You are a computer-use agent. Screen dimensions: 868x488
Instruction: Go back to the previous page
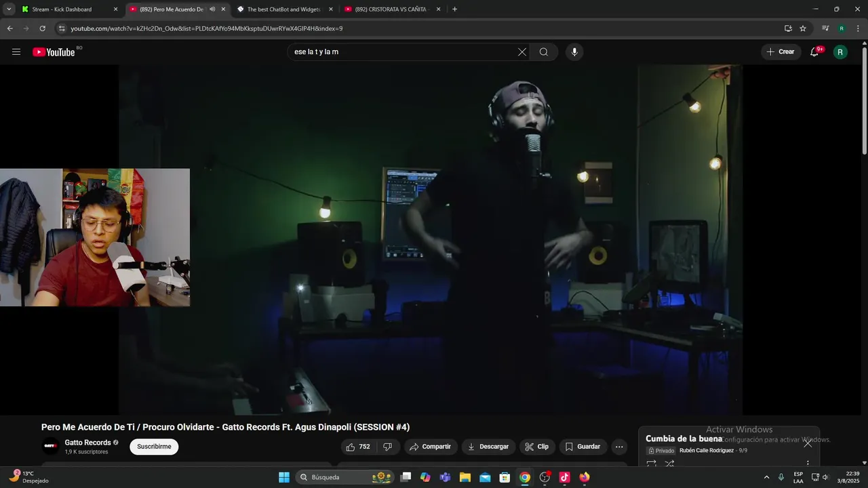coord(9,28)
